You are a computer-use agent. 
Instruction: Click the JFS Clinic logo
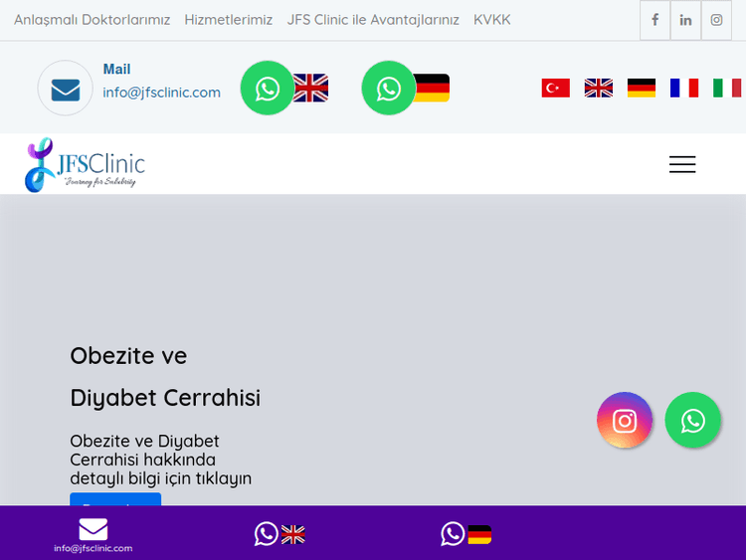pyautogui.click(x=86, y=164)
